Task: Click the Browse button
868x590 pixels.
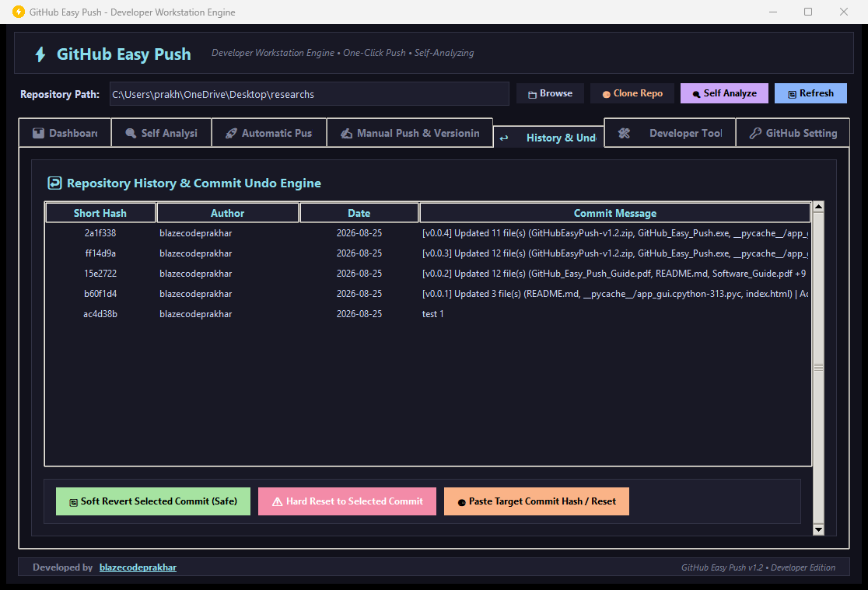Action: point(550,93)
